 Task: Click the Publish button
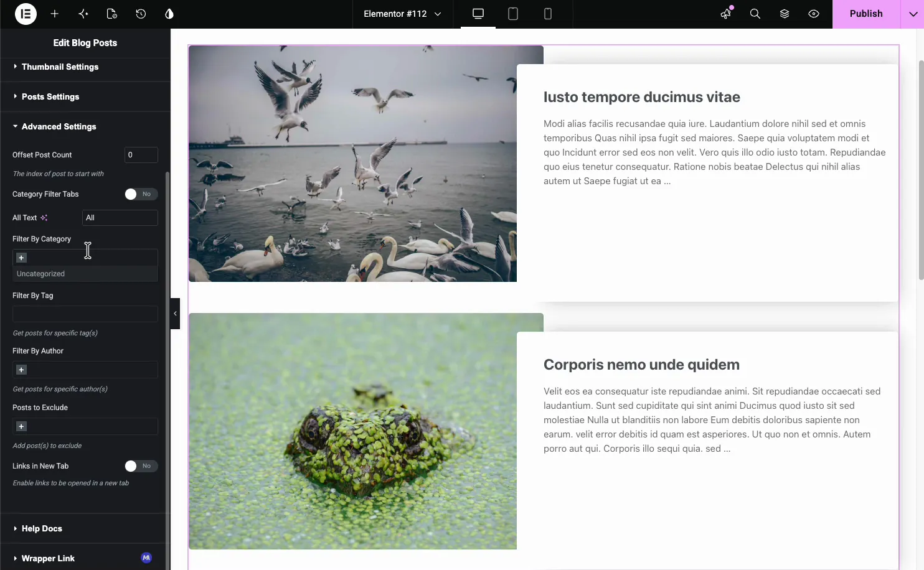click(866, 14)
